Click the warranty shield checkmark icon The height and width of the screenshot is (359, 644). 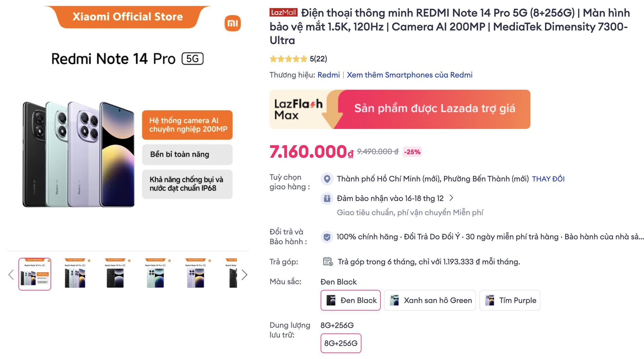click(x=327, y=237)
